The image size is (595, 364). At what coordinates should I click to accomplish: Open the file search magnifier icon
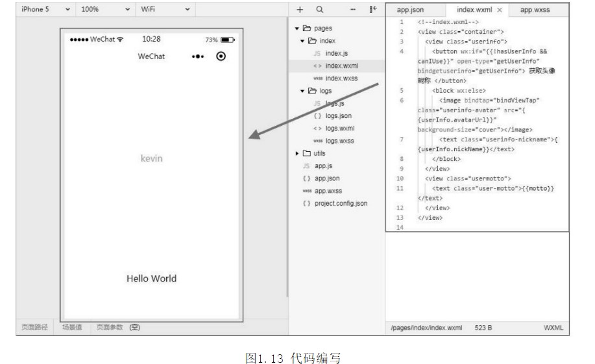(x=319, y=10)
